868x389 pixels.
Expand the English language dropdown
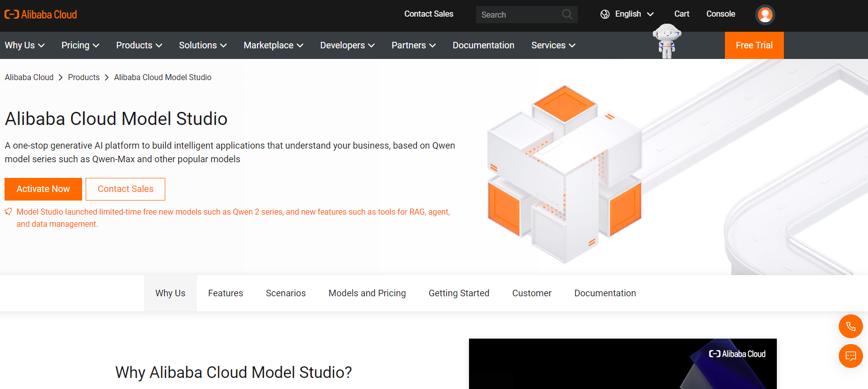634,14
